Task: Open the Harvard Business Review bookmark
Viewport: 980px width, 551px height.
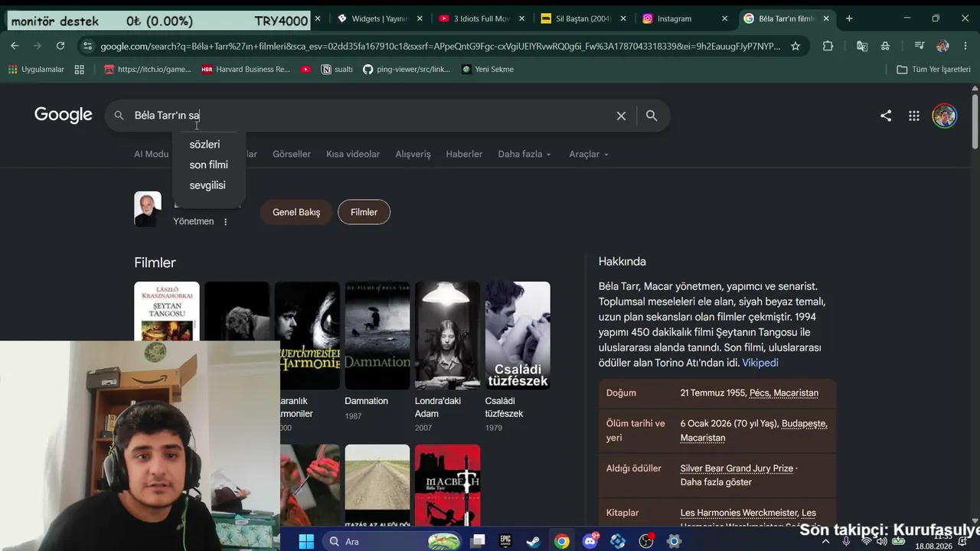Action: [246, 69]
